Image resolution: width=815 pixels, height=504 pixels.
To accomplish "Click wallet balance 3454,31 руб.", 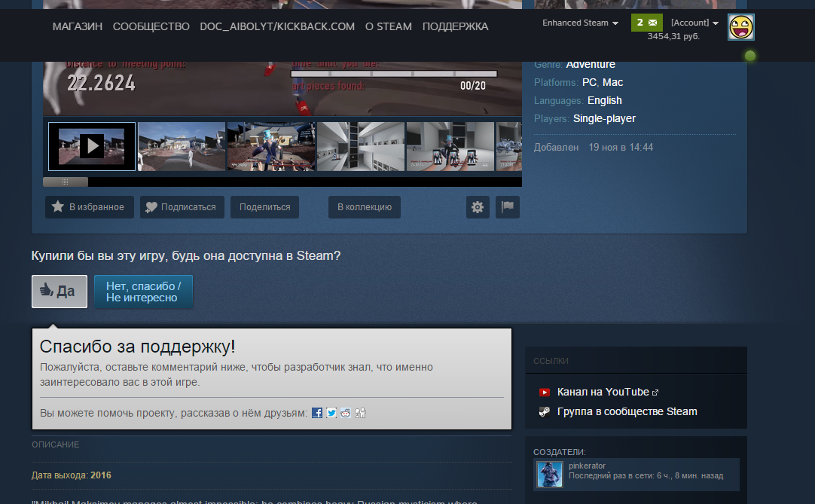I will coord(673,36).
